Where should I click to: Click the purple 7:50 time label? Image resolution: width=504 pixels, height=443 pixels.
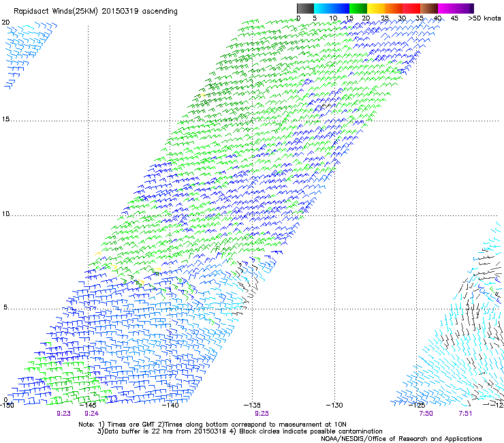click(x=426, y=414)
